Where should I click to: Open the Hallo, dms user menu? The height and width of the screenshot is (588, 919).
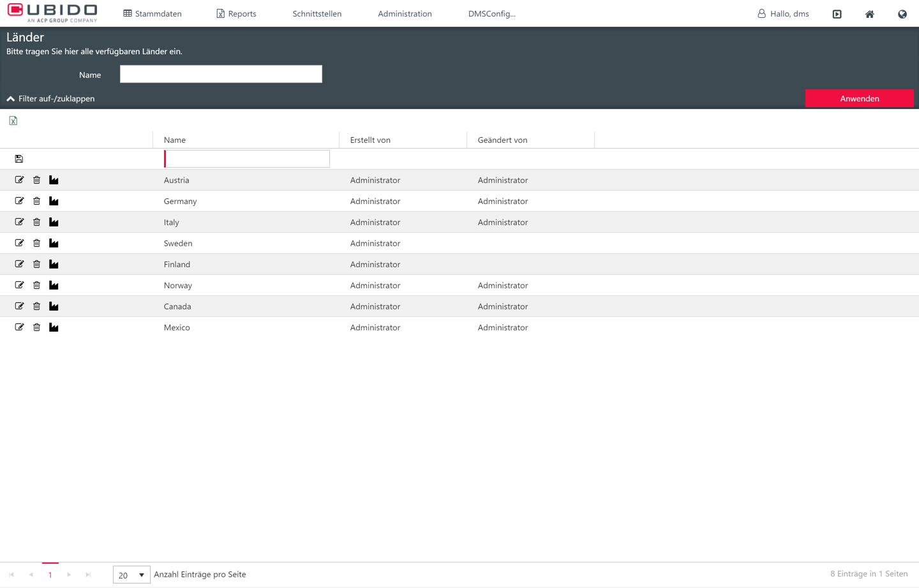coord(783,13)
